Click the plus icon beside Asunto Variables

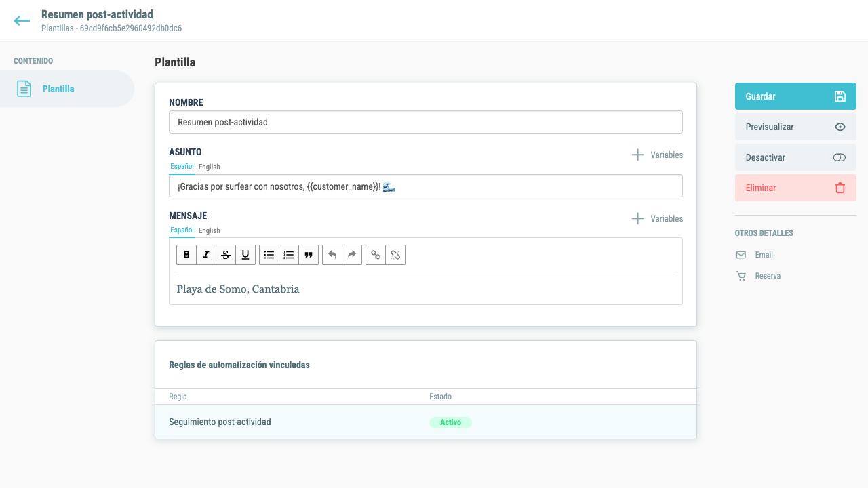click(x=637, y=155)
